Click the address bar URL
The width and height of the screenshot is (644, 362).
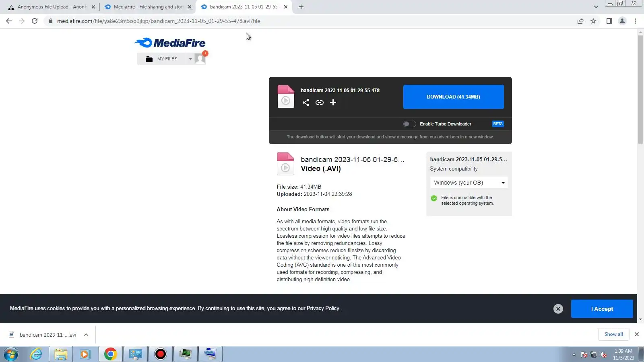(159, 21)
